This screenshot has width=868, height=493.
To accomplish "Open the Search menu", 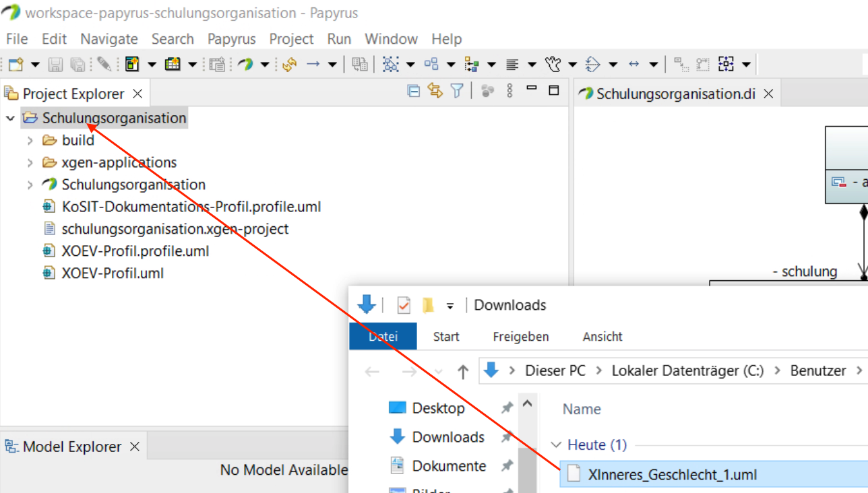I will 173,39.
